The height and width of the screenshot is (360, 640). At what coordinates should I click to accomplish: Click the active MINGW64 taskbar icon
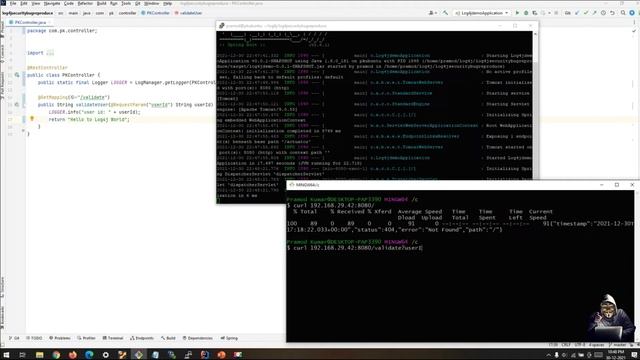(x=139, y=355)
